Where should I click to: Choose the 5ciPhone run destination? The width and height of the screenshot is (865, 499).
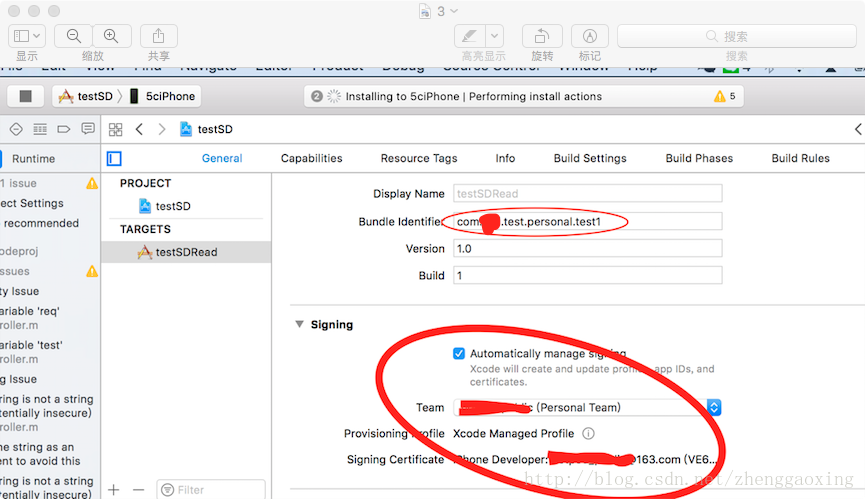click(x=163, y=96)
